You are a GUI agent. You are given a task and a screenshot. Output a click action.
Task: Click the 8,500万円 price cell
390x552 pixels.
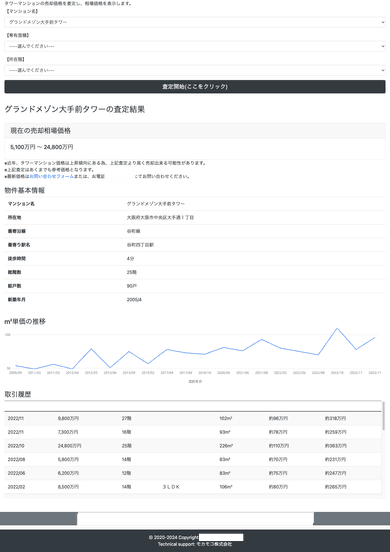(68, 487)
